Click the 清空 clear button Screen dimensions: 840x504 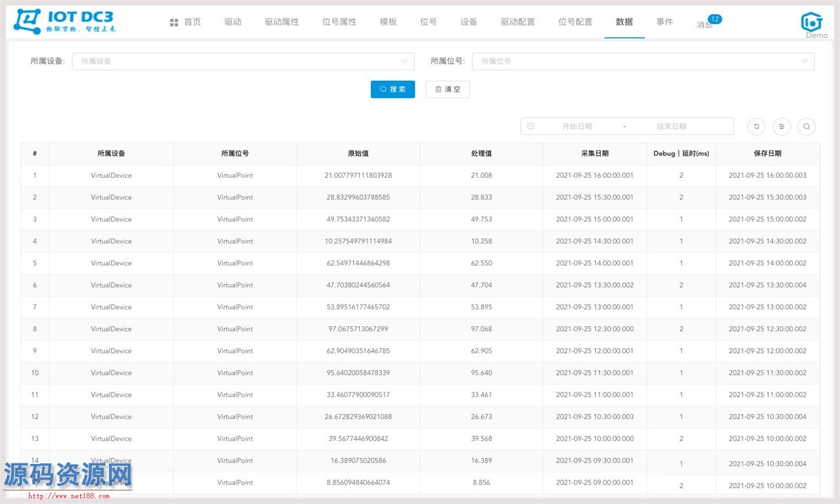(x=447, y=89)
